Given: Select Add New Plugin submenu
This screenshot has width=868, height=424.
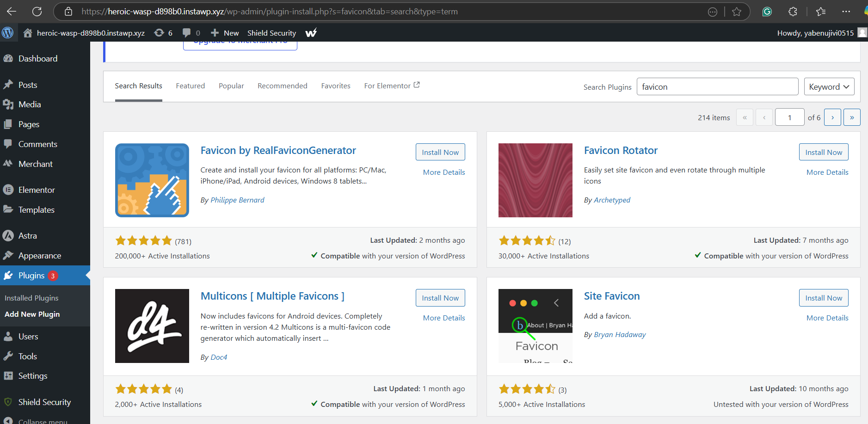Looking at the screenshot, I should [x=32, y=314].
